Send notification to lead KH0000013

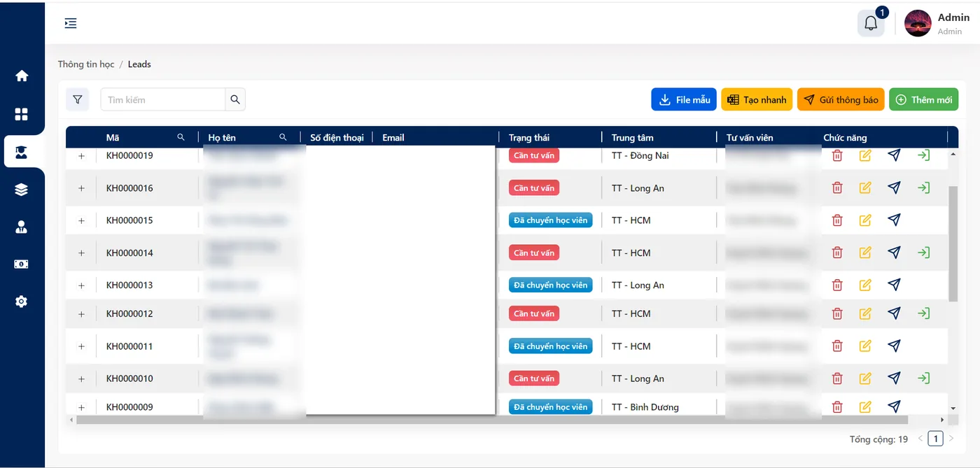(894, 285)
